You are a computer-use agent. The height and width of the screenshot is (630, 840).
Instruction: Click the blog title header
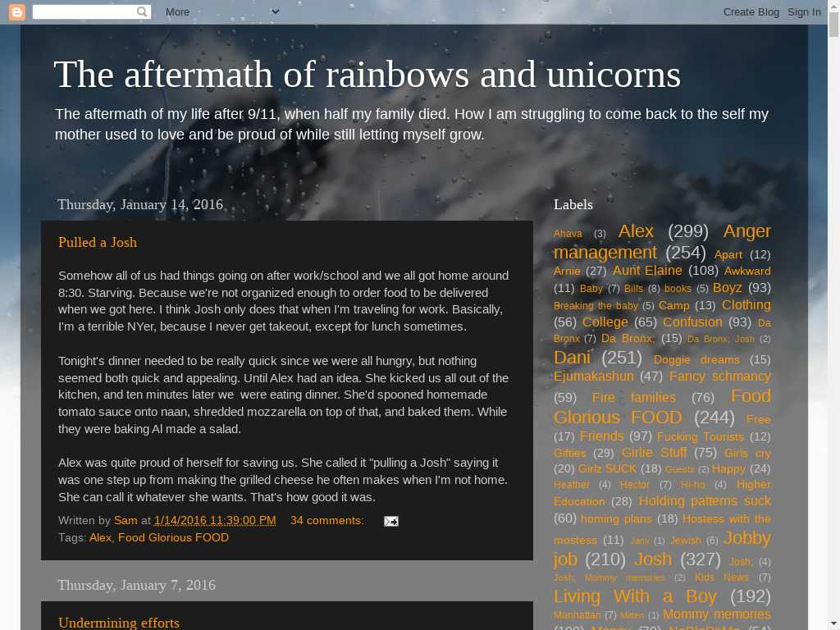coord(367,75)
